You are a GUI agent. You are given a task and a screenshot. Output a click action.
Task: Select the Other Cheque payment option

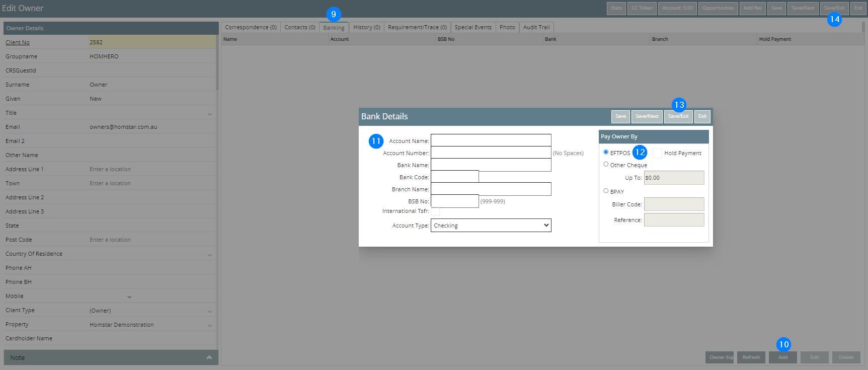[x=606, y=164]
